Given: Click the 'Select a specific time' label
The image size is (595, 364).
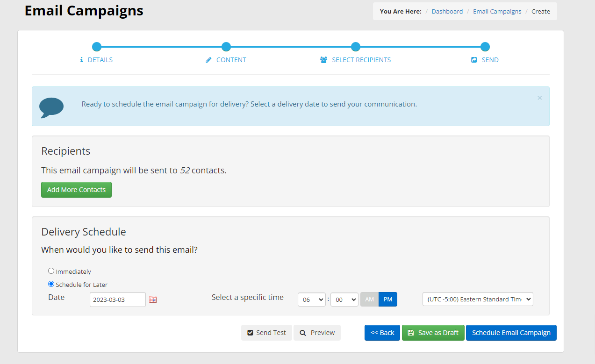Looking at the screenshot, I should 248,298.
